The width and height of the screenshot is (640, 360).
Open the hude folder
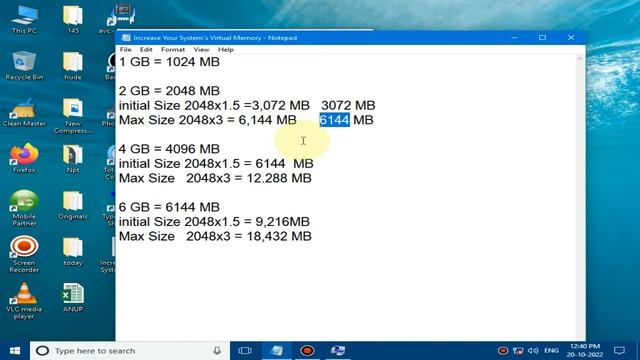pyautogui.click(x=73, y=65)
